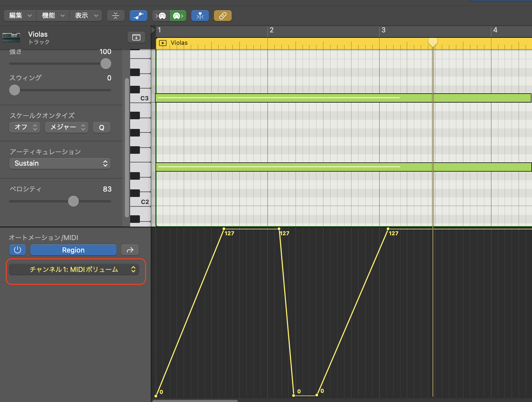532x402 pixels.
Task: Toggle the green MIDI Out button
Action: pos(178,16)
